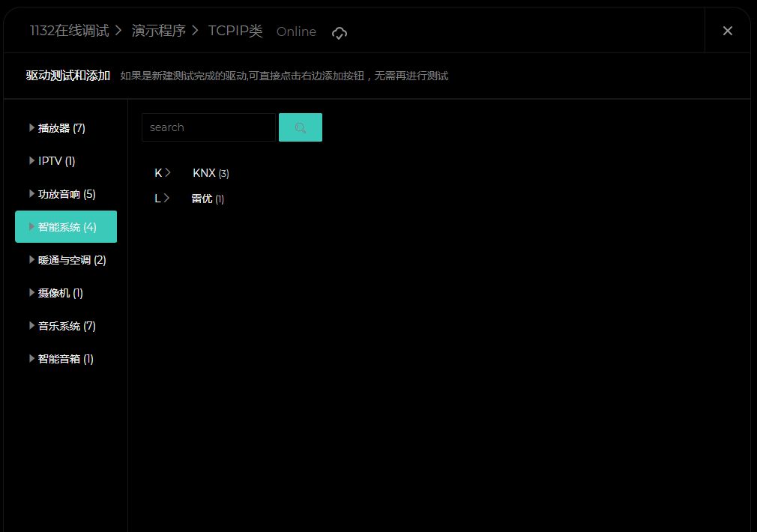Select the 功放音响 (5) category
757x532 pixels.
coord(66,194)
